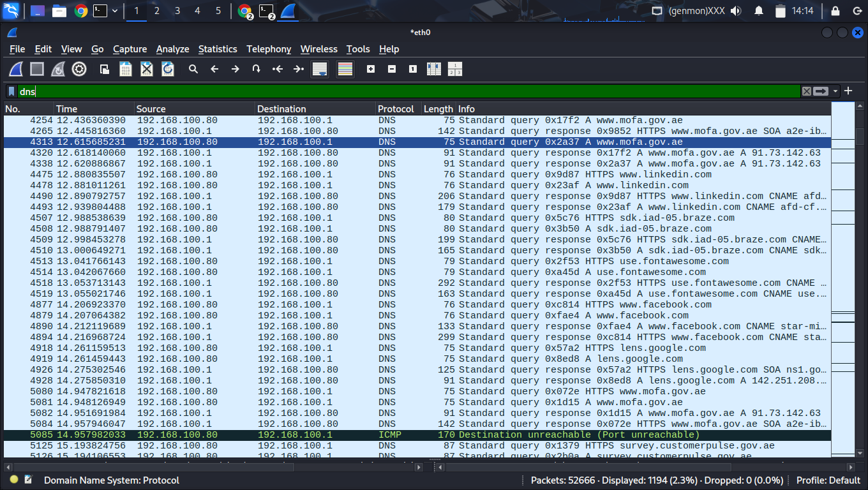This screenshot has width=868, height=490.
Task: Select packet 4254 query for www.mofa.gov.ae
Action: pyautogui.click(x=417, y=121)
